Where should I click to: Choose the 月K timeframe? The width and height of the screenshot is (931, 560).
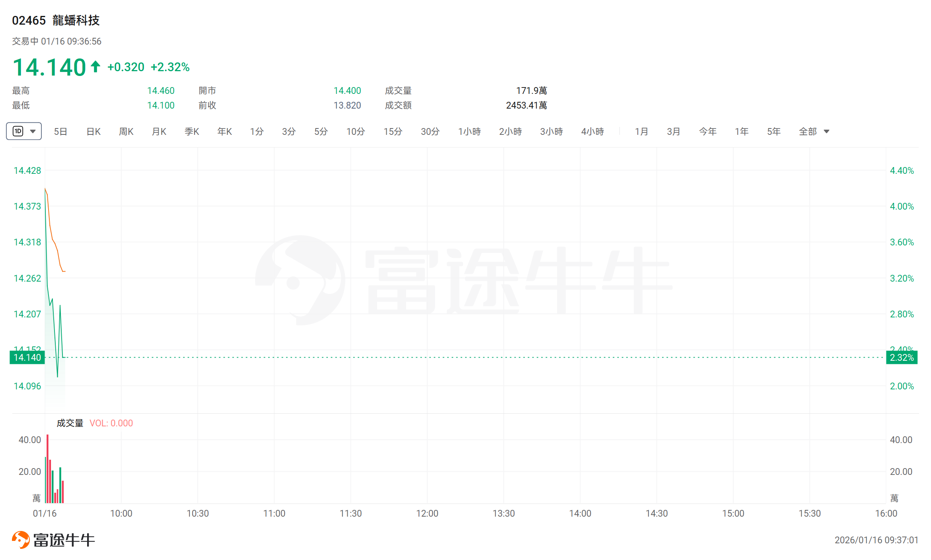159,131
